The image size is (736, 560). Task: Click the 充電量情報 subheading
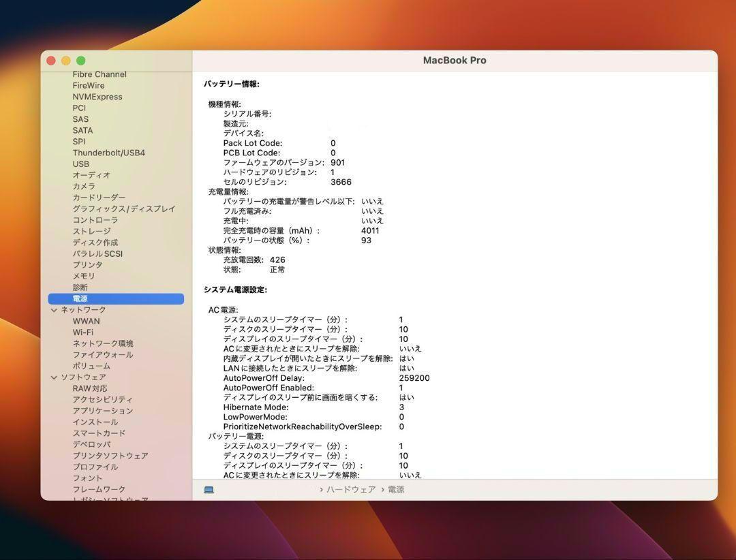point(228,192)
